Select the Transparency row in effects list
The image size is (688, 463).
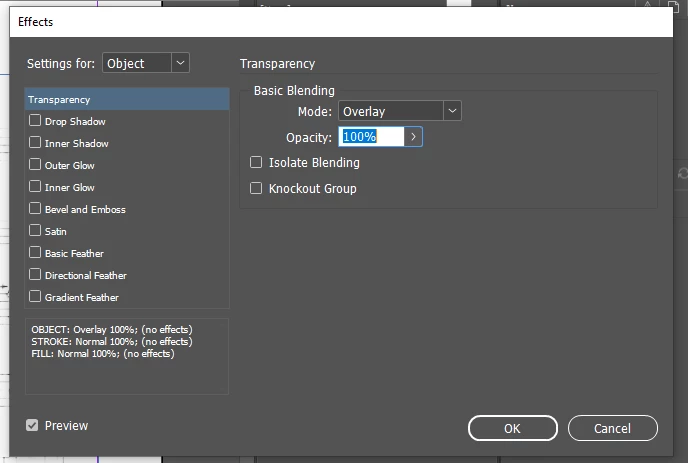(x=127, y=99)
